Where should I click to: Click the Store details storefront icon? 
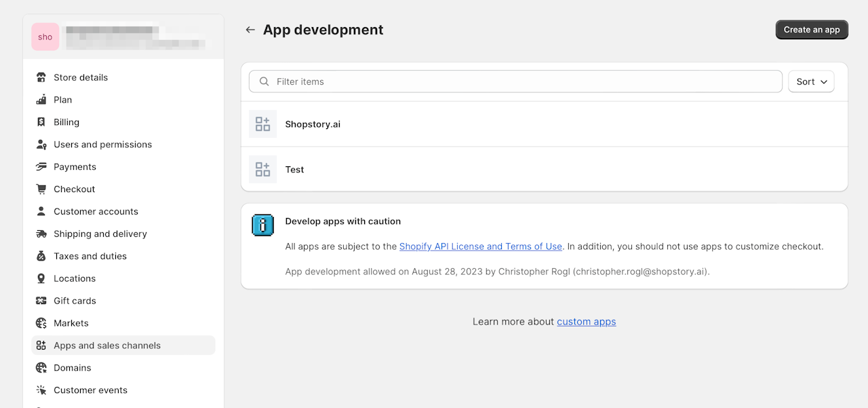tap(41, 77)
